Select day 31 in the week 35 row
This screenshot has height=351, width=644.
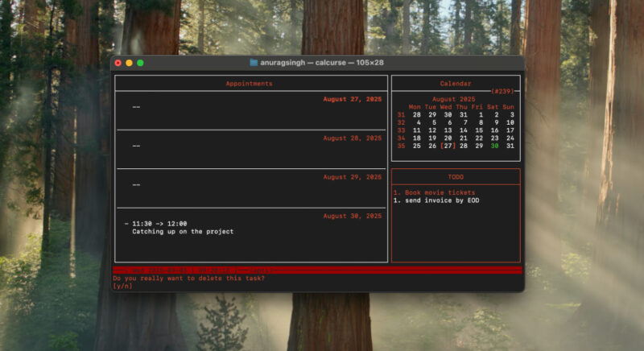(x=510, y=146)
